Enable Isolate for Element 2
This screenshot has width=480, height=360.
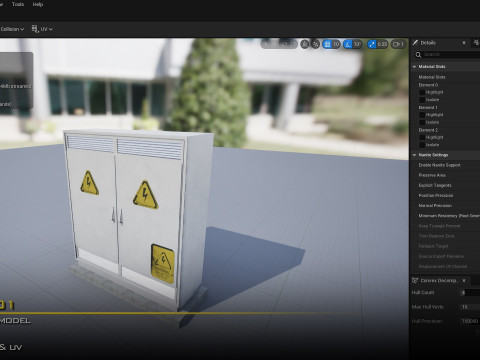coord(422,145)
